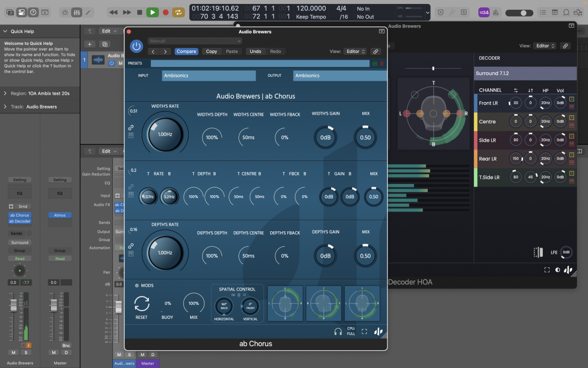Click the Rewind transport button
This screenshot has height=368, width=588.
click(x=113, y=12)
